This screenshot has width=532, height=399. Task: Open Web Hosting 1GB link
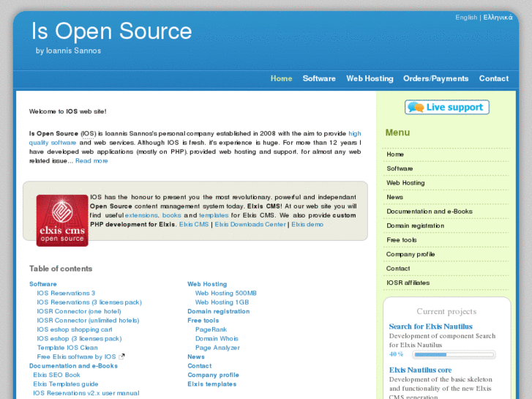pyautogui.click(x=222, y=302)
